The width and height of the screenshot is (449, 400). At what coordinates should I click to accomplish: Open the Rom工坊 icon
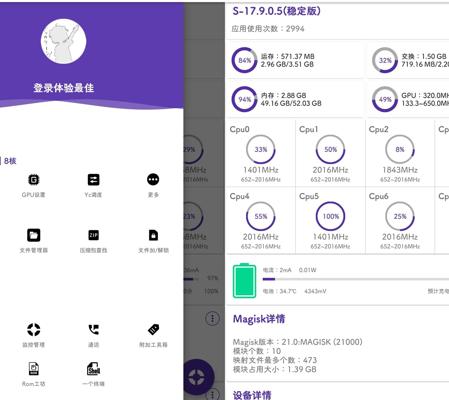click(x=34, y=369)
